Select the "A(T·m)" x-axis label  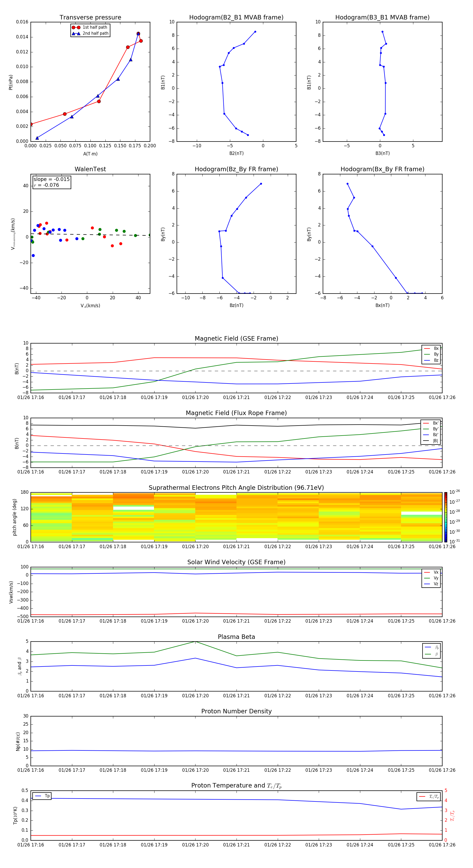pos(90,154)
